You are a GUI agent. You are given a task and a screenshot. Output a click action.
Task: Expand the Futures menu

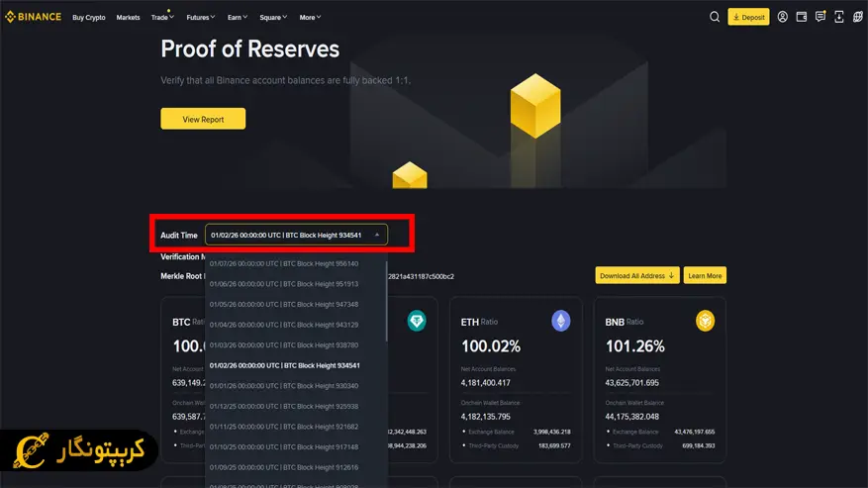200,18
